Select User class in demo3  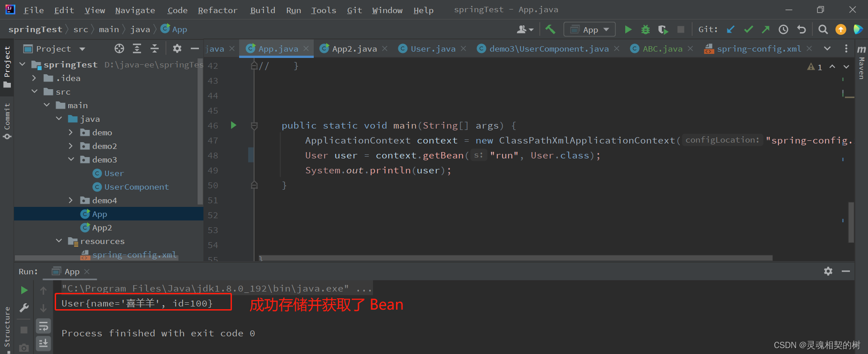[113, 173]
